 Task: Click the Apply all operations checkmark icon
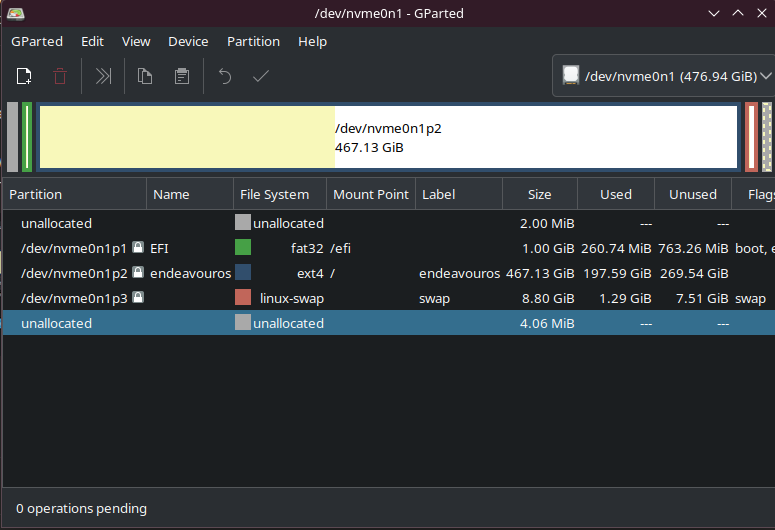point(261,76)
